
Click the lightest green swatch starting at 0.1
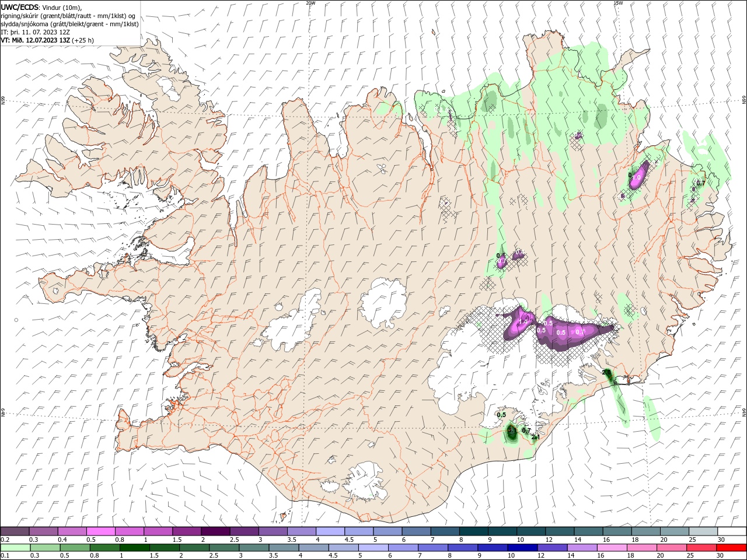tap(15, 548)
